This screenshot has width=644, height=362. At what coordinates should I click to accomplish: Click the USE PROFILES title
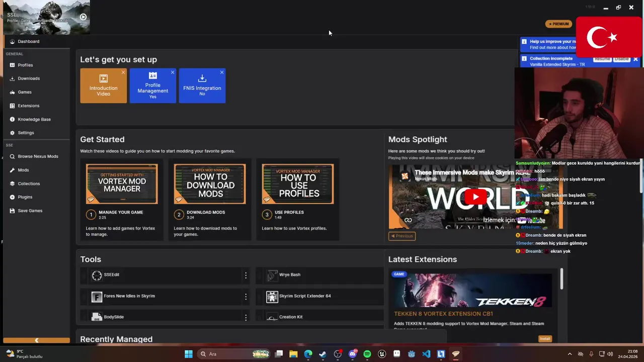click(289, 212)
